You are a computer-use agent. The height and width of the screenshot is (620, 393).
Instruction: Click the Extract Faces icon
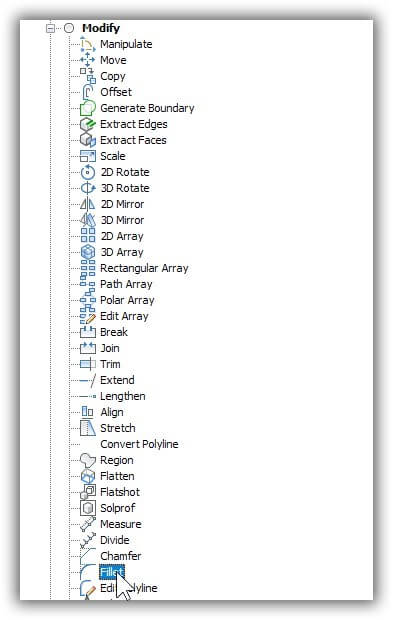pos(88,140)
